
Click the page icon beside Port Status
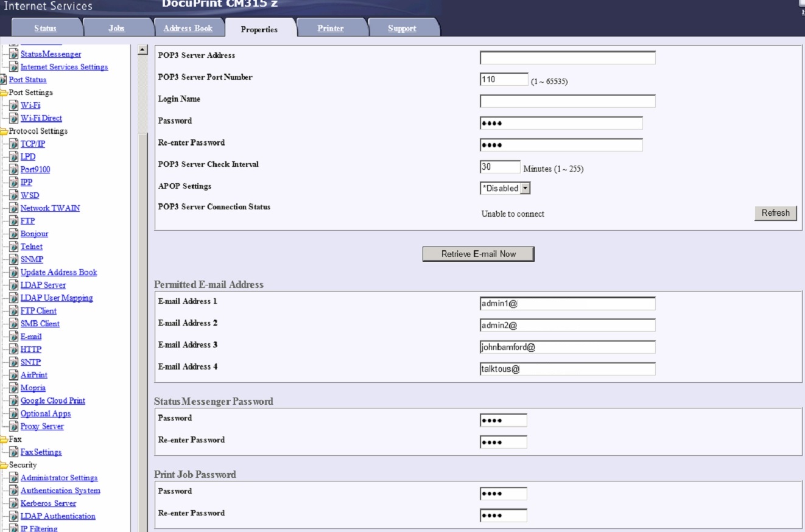pos(4,80)
